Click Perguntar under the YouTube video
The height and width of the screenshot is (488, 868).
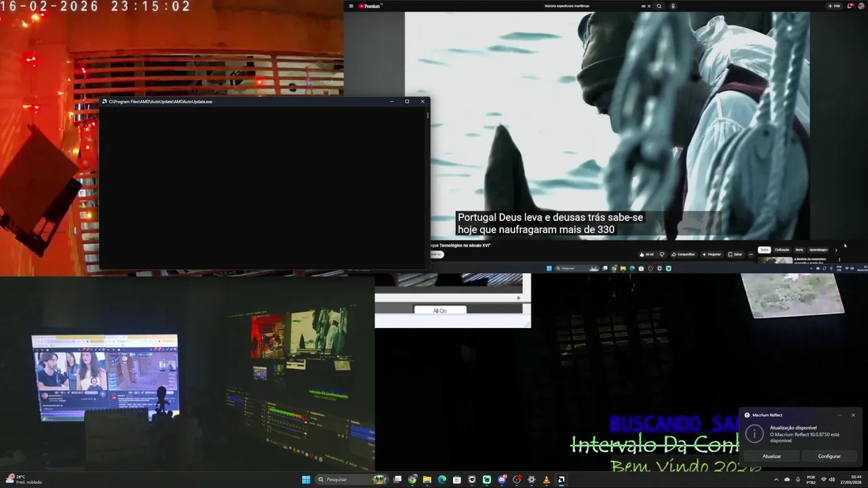click(712, 254)
